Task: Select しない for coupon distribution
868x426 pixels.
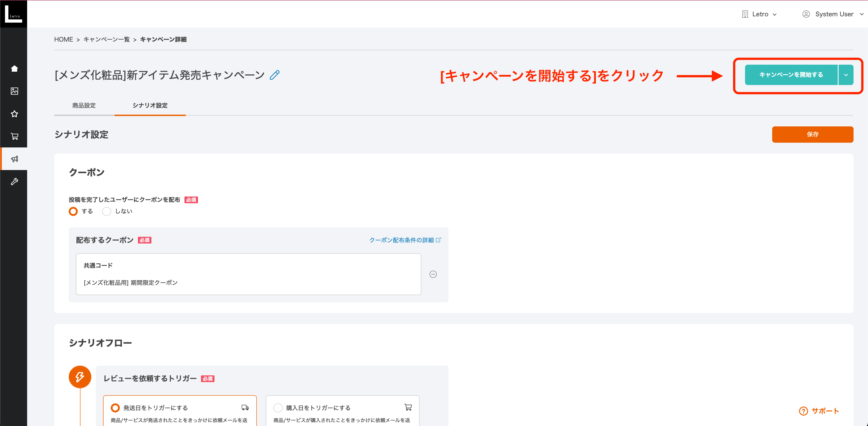Action: (x=107, y=211)
